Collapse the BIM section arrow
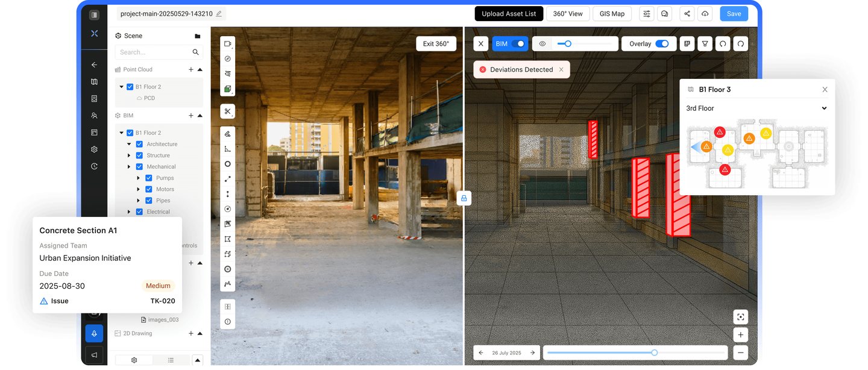Viewport: 868px width, 370px height. [200, 115]
